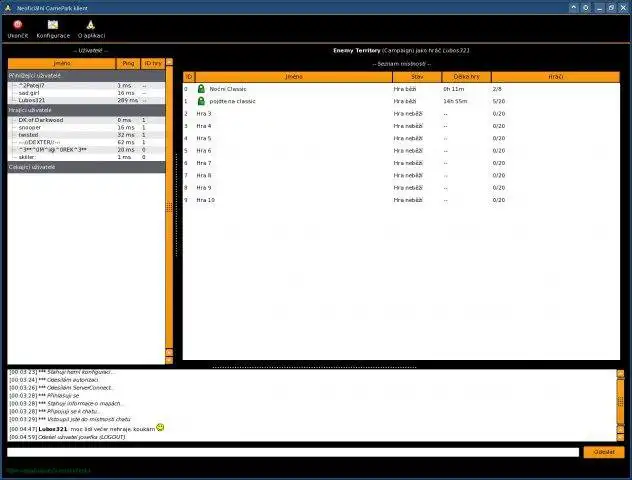632x480 pixels.
Task: Select room Hra 8
Action: pos(401,175)
